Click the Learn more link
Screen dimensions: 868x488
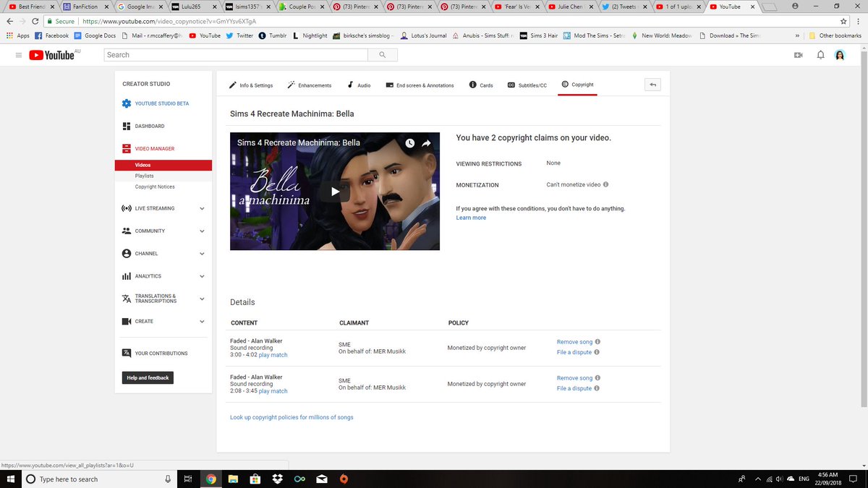(471, 218)
